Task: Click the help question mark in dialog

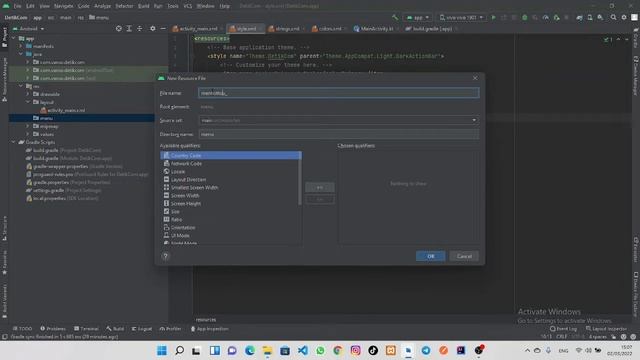Action: (165, 256)
